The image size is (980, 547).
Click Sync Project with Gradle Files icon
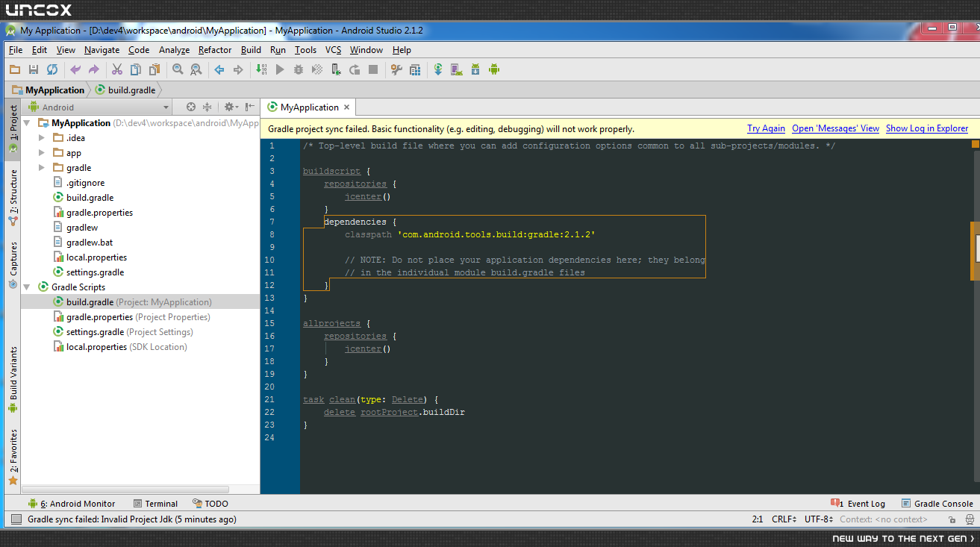[438, 69]
